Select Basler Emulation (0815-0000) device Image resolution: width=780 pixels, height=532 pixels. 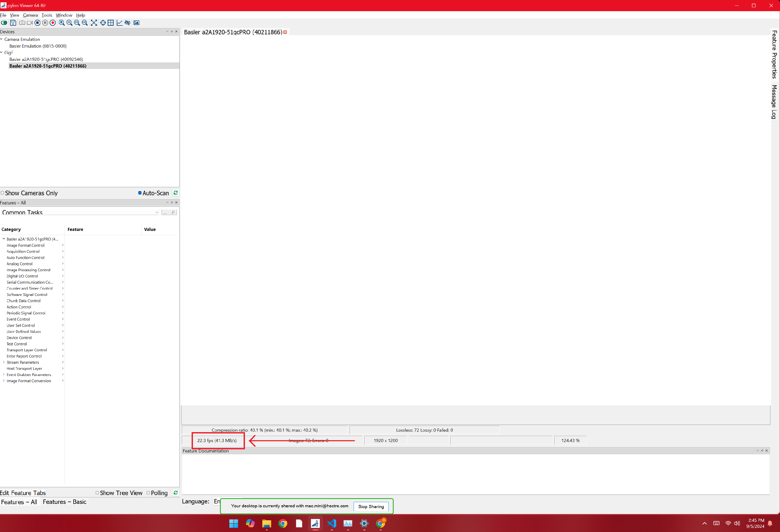(x=38, y=46)
